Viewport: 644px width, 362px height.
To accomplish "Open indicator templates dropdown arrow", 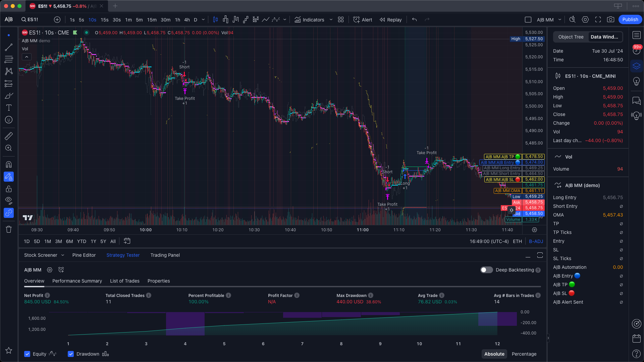I will [331, 20].
